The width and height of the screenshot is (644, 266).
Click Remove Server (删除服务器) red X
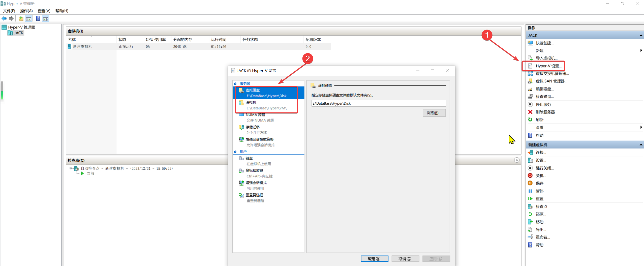point(530,112)
